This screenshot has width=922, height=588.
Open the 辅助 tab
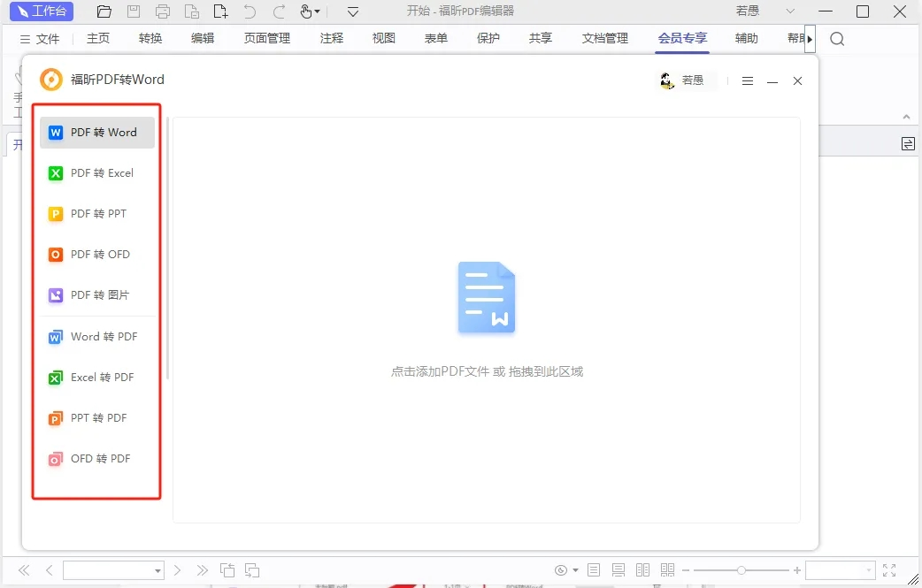pos(747,38)
